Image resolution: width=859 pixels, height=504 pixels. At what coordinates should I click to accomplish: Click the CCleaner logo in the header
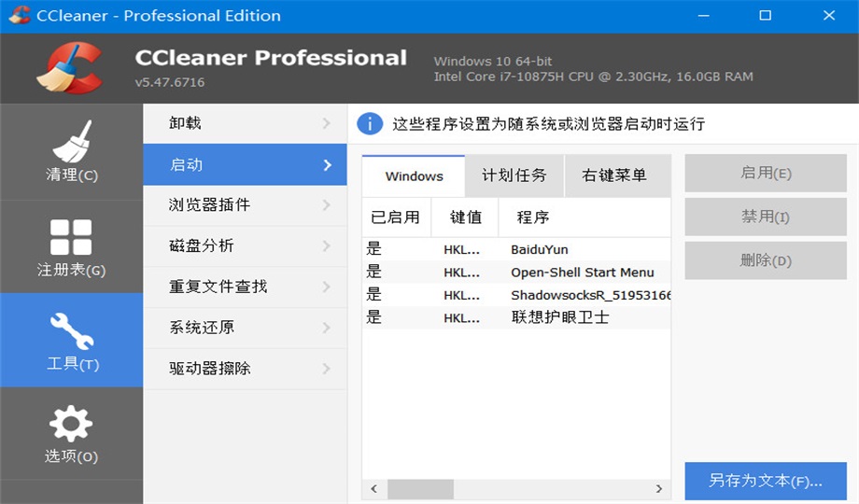pos(70,68)
